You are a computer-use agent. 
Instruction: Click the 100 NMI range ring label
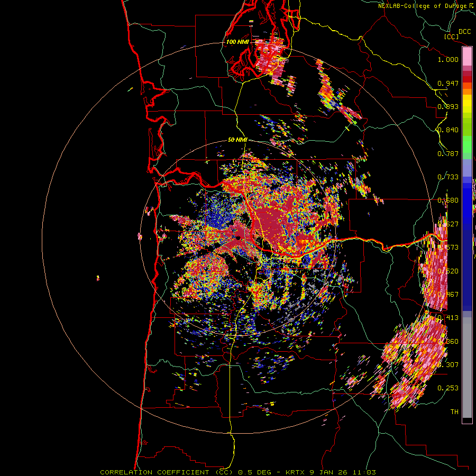(x=237, y=42)
